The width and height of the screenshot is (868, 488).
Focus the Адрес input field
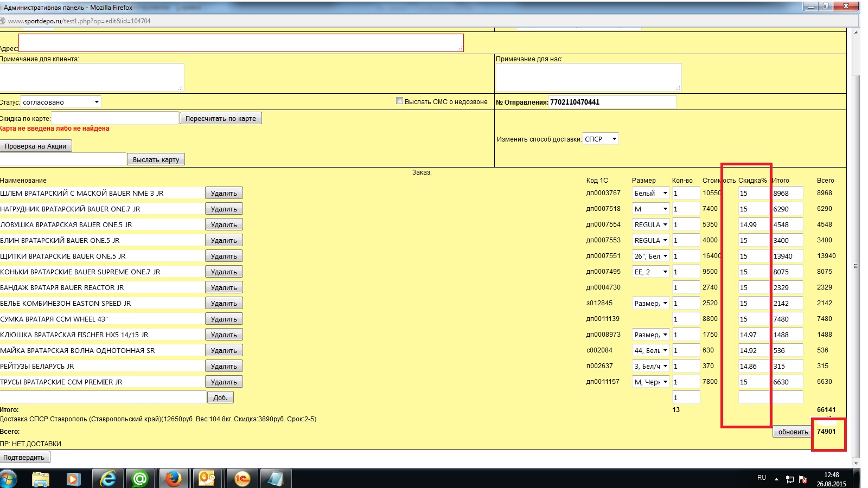pos(241,43)
